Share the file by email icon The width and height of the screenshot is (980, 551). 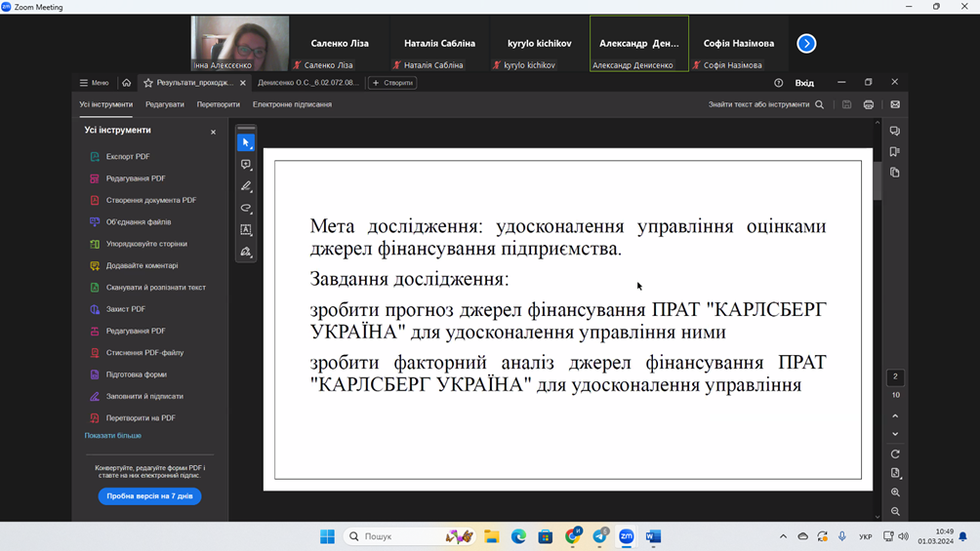coord(895,105)
